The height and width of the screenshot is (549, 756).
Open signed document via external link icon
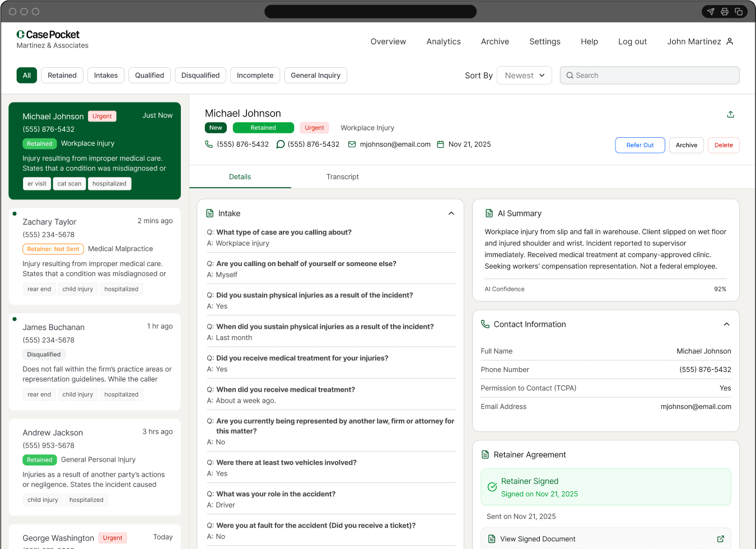721,539
